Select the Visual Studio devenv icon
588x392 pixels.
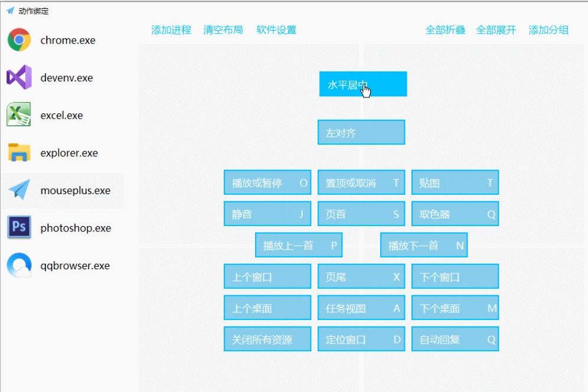point(19,77)
